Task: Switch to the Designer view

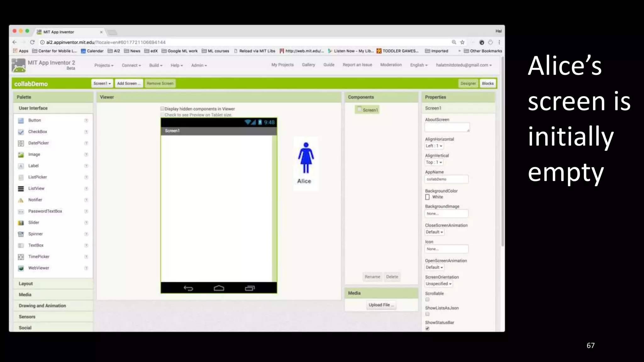Action: pos(468,83)
